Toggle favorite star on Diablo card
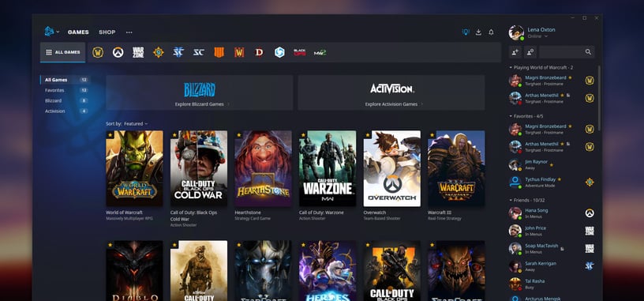The width and height of the screenshot is (644, 301). [x=110, y=245]
